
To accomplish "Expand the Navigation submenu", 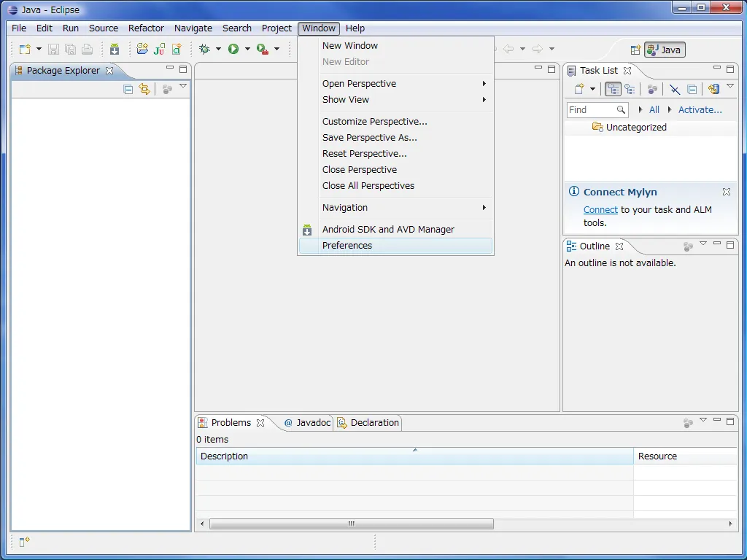I will [395, 208].
